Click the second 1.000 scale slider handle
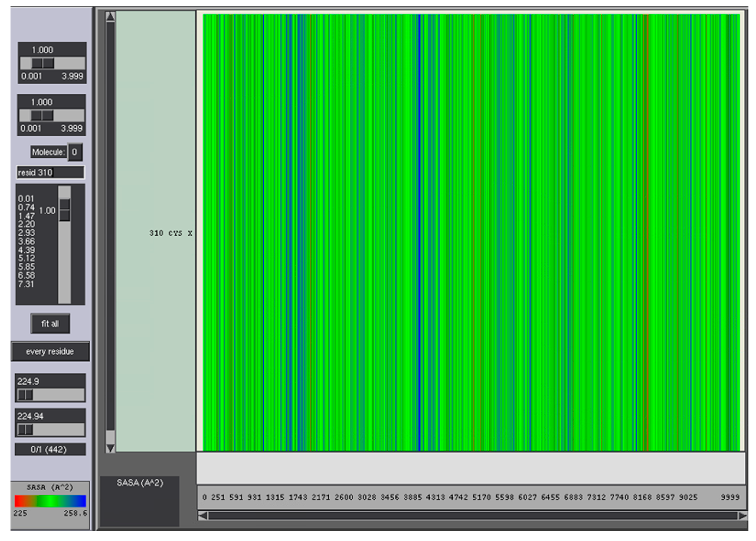 pyautogui.click(x=42, y=116)
